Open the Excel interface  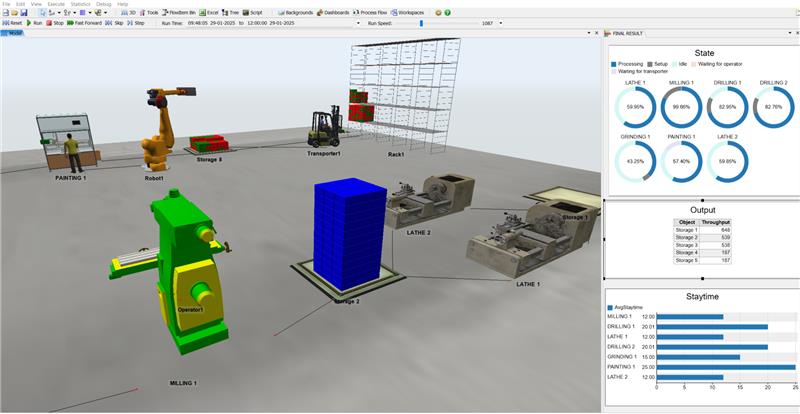(x=209, y=12)
